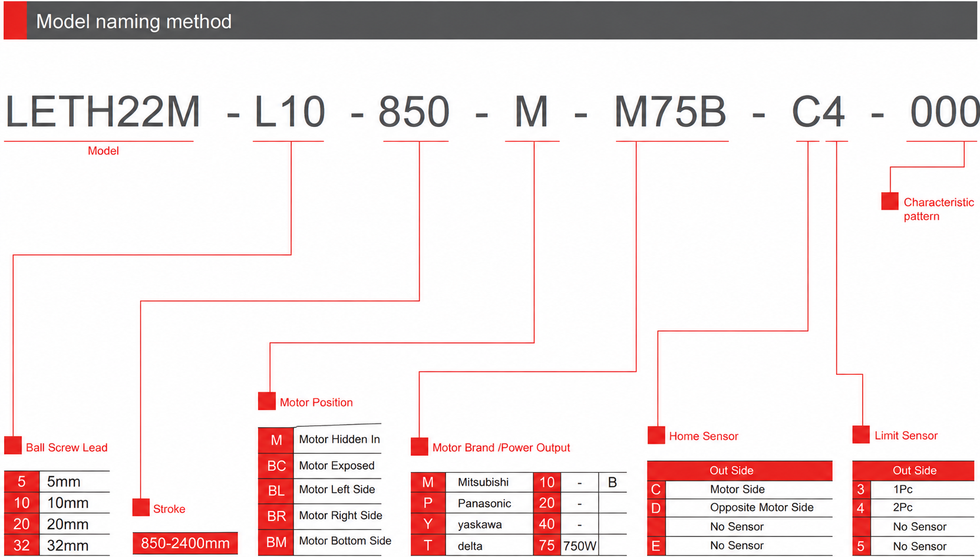Click the M75B segment of model code

pos(670,111)
